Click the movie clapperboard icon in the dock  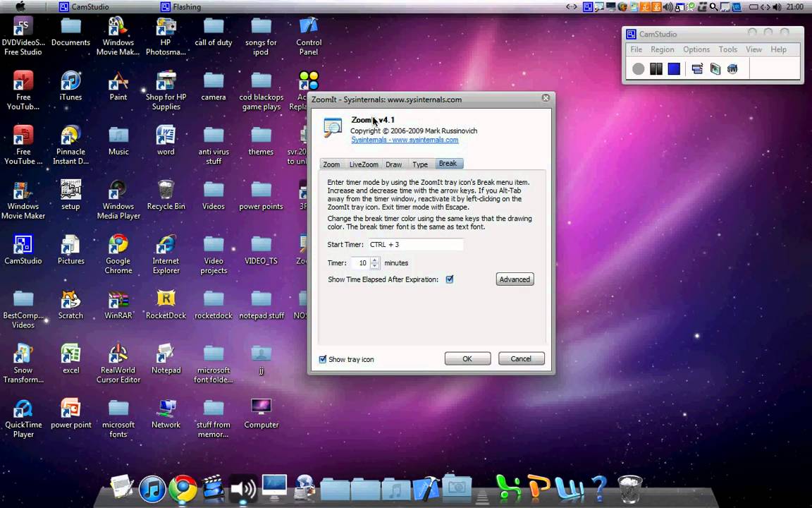click(212, 488)
